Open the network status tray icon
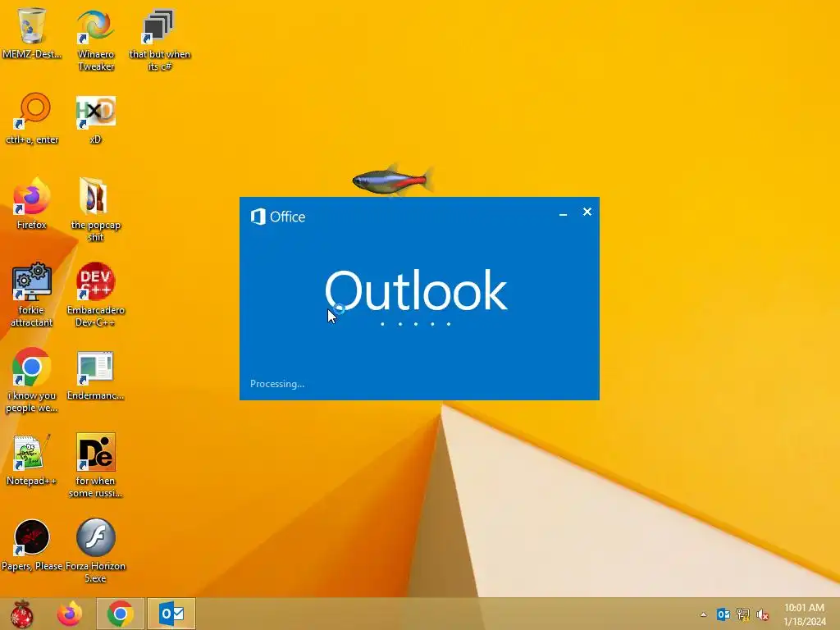Viewport: 840px width, 630px height. click(x=743, y=614)
